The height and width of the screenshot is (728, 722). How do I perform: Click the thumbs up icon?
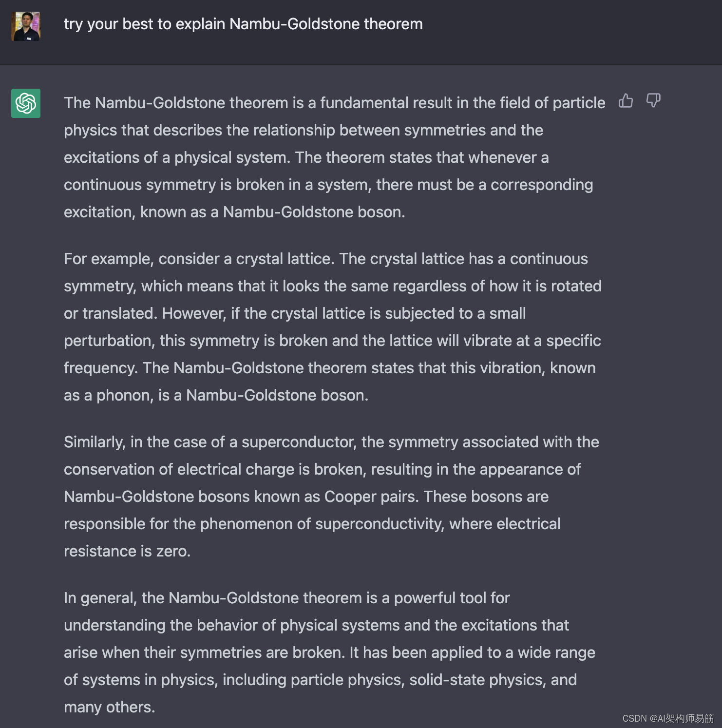626,101
